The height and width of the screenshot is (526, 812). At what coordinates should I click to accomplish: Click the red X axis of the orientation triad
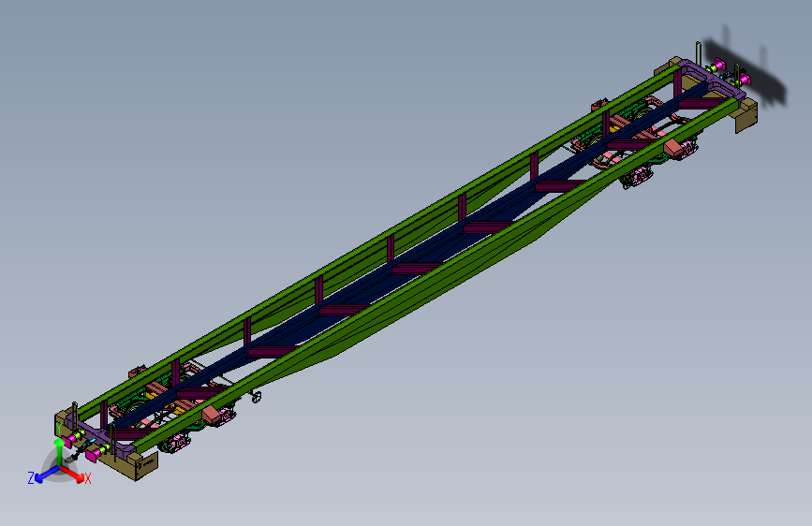(72, 474)
